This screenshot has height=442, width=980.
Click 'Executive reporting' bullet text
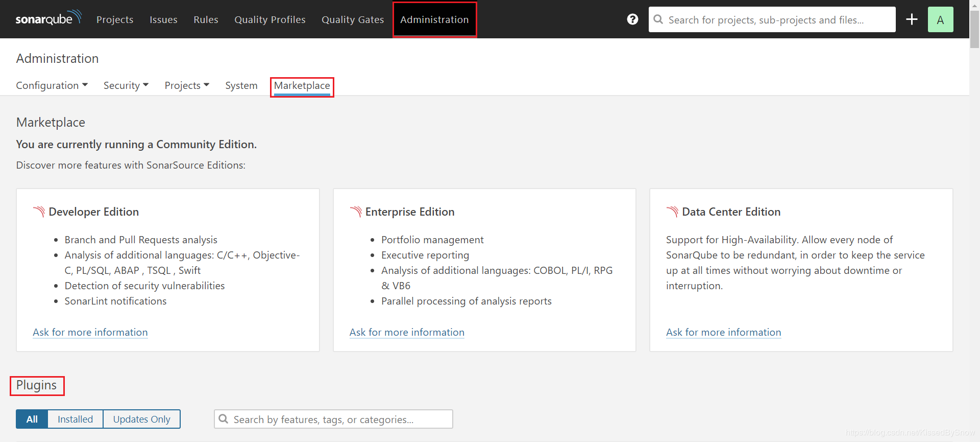coord(425,255)
